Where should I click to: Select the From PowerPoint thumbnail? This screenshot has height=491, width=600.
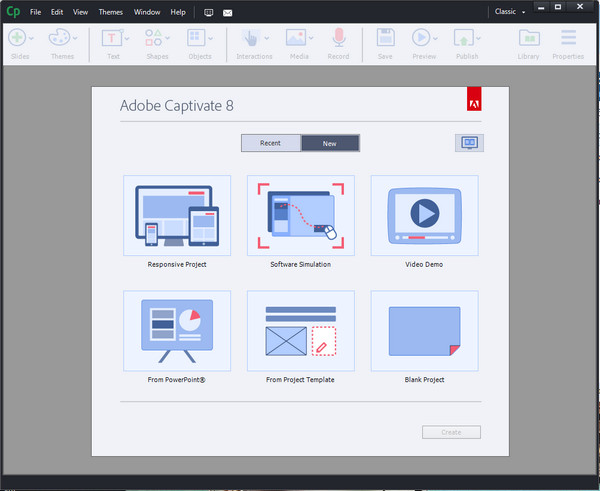(177, 331)
